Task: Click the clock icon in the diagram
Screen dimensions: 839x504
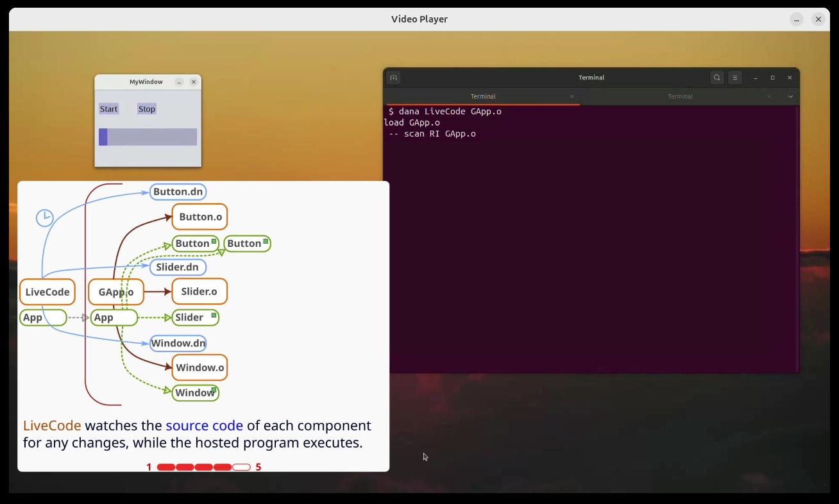Action: 44,218
